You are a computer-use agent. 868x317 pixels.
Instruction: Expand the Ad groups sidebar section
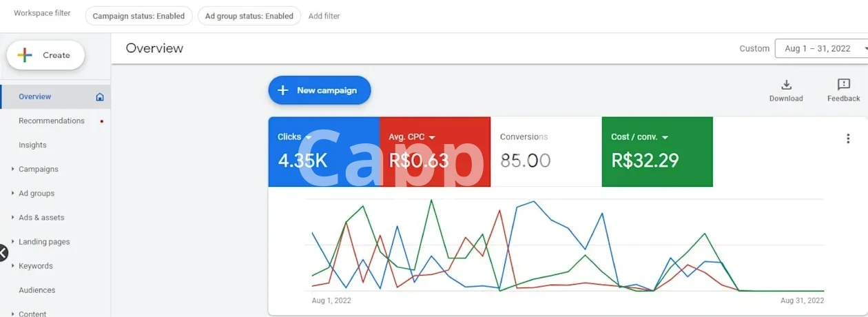(x=13, y=194)
